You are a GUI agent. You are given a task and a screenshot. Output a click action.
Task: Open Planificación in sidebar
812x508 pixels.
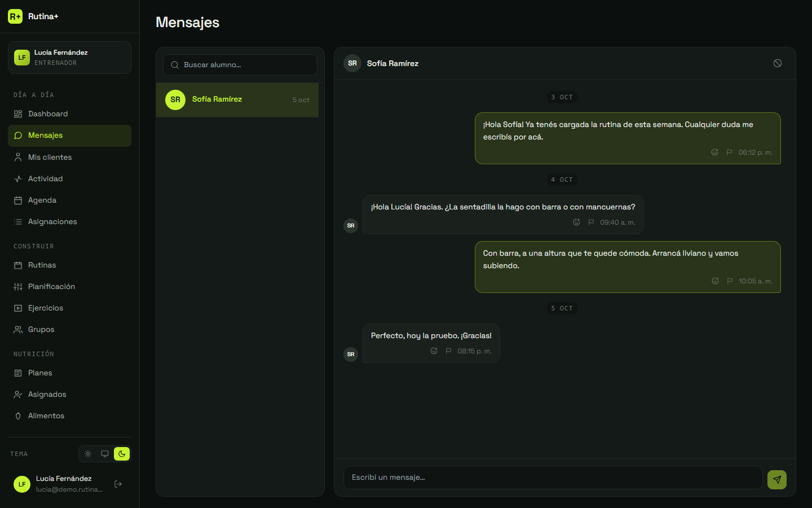[69, 287]
